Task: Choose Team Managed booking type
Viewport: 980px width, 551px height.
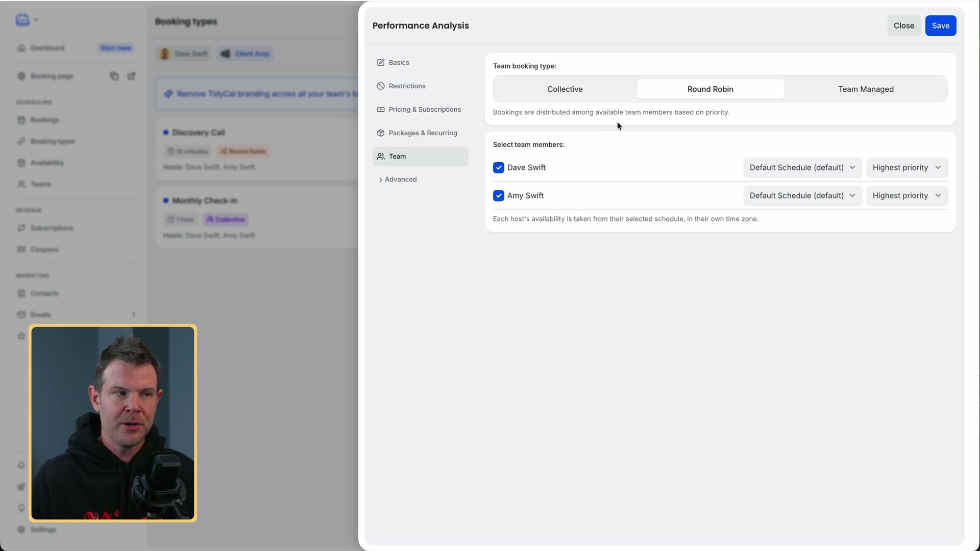Action: click(x=866, y=89)
